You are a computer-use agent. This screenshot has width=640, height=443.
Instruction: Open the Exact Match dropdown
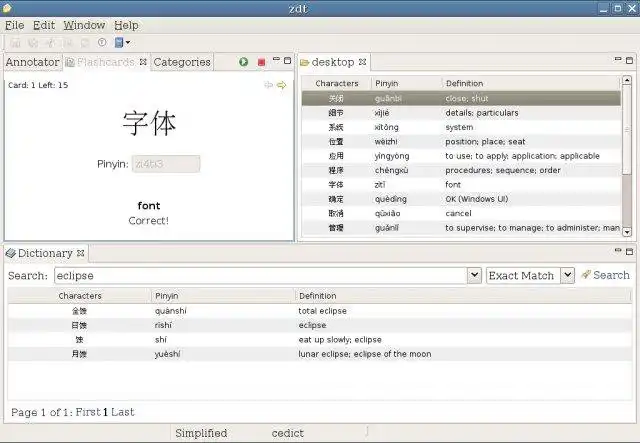pos(567,275)
